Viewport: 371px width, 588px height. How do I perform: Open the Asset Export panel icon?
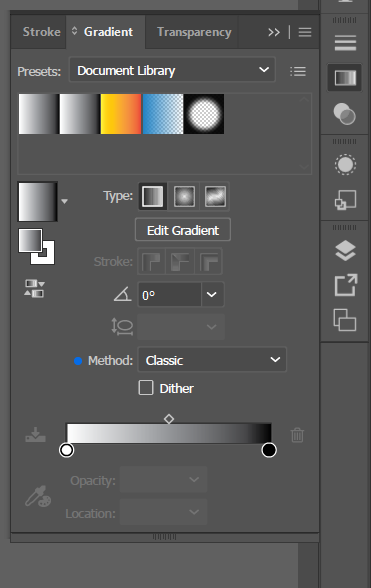coord(345,285)
